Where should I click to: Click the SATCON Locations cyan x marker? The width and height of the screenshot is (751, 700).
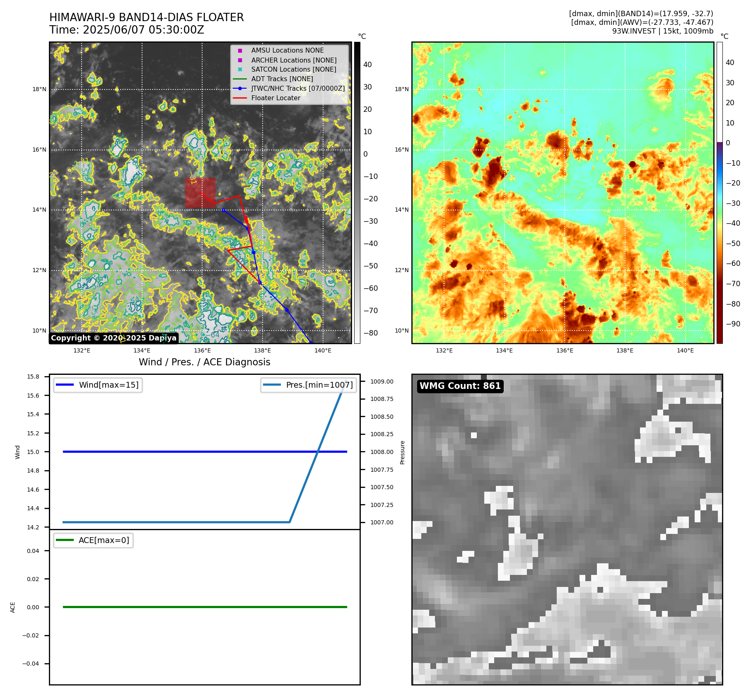pyautogui.click(x=240, y=69)
